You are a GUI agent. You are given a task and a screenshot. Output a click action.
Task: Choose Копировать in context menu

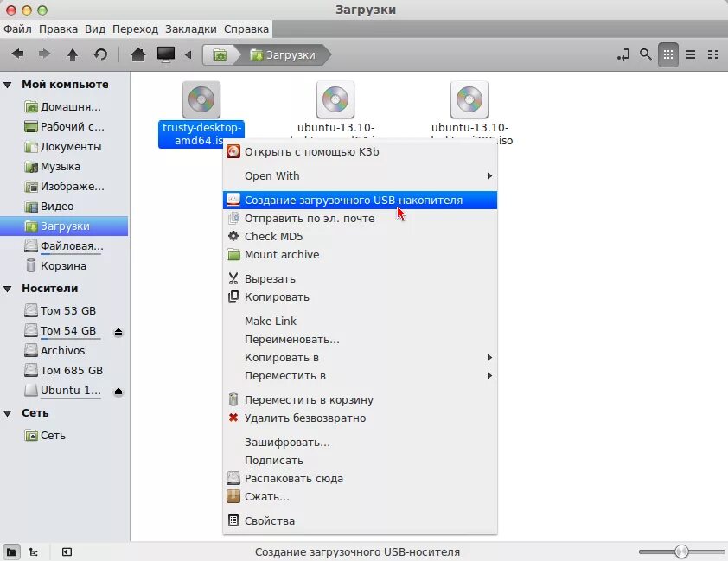[x=360, y=297]
